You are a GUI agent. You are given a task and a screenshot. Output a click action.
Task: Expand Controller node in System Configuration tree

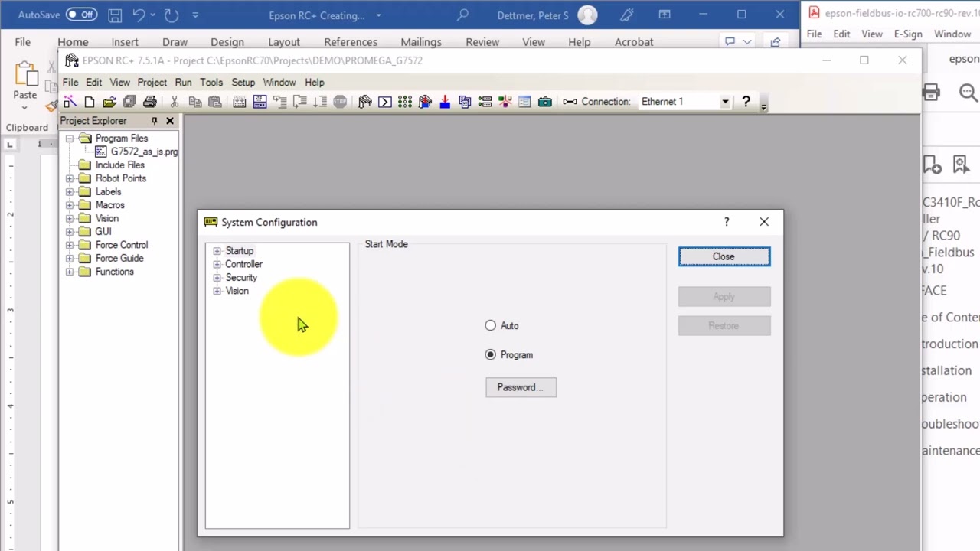[217, 264]
